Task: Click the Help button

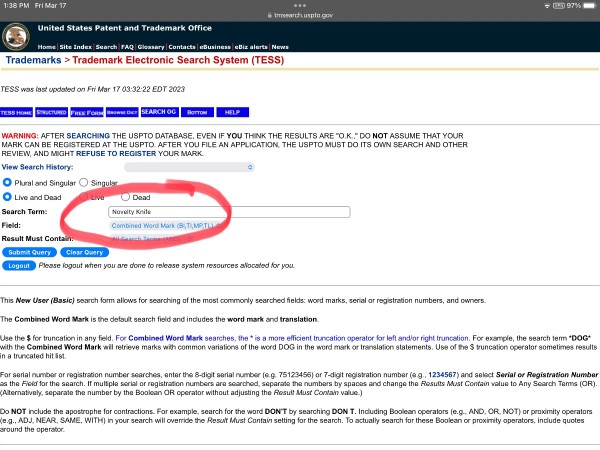Action: (232, 112)
